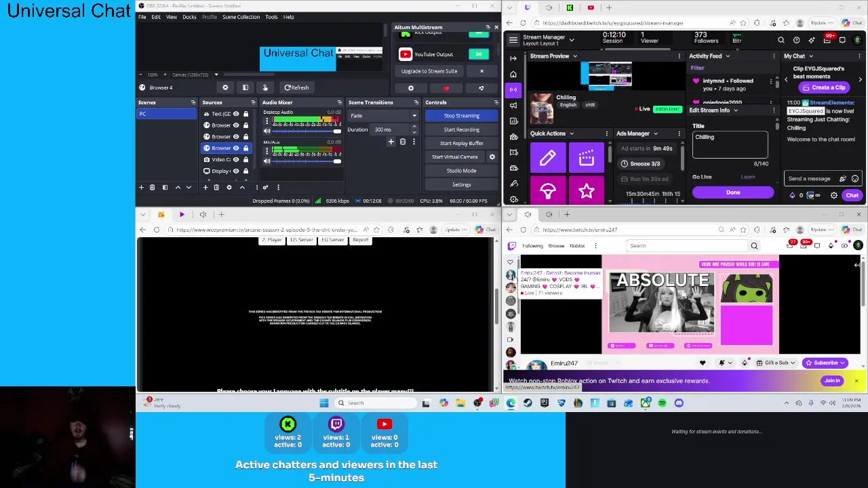This screenshot has height=488, width=868.
Task: Switch to Browse on Twitch Emiru247 page
Action: [556, 246]
